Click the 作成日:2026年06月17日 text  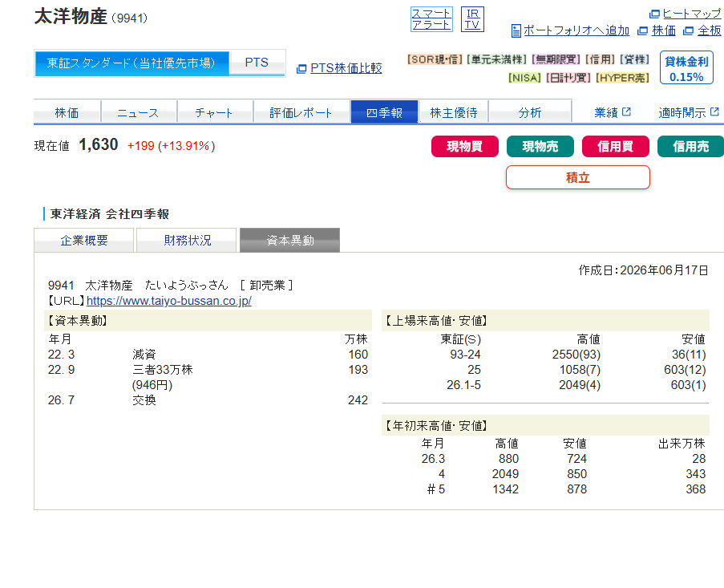(643, 270)
